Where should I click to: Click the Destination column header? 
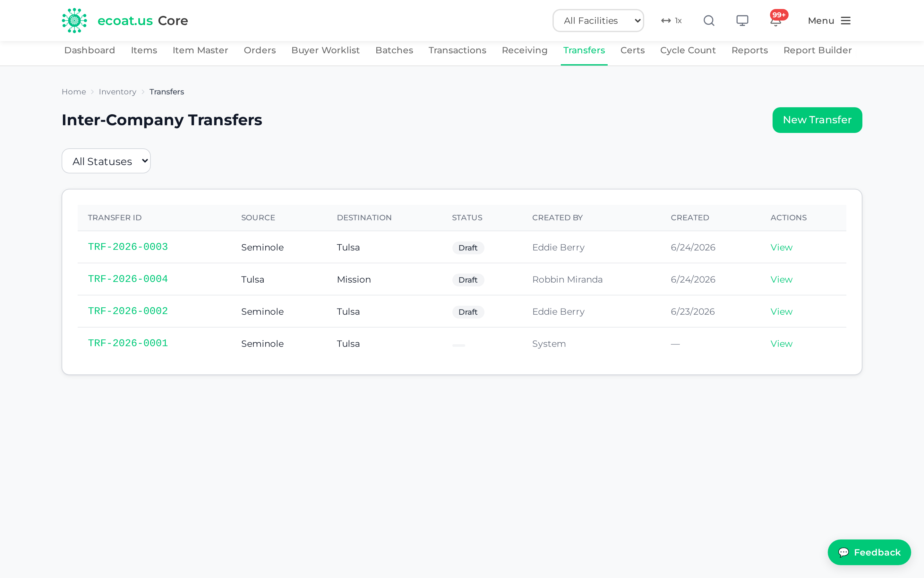tap(364, 217)
